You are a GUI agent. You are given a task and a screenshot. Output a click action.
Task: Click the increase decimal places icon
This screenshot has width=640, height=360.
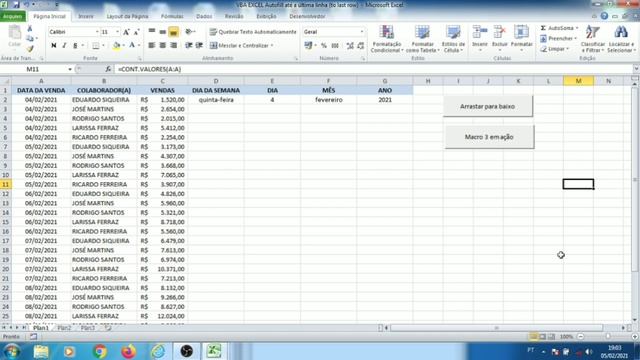point(350,45)
